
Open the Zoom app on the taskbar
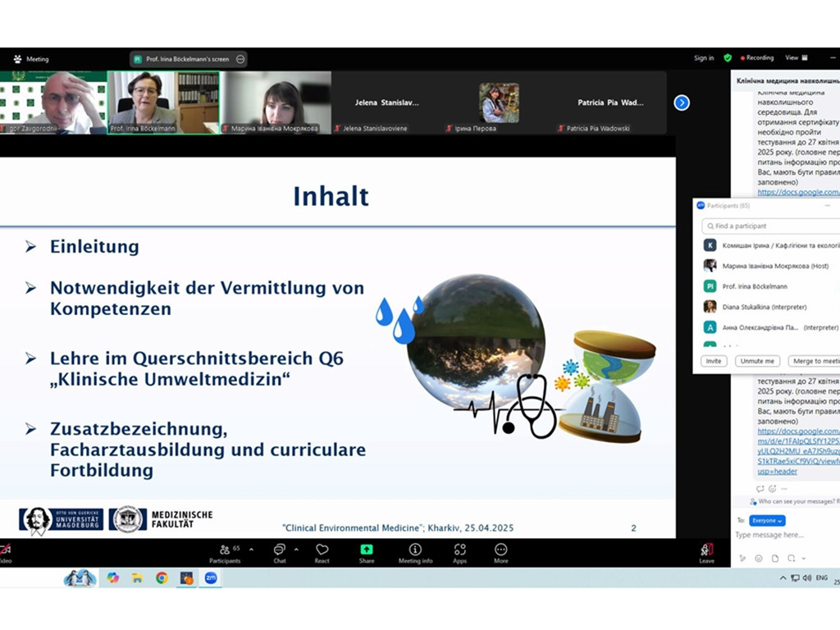[x=211, y=578]
